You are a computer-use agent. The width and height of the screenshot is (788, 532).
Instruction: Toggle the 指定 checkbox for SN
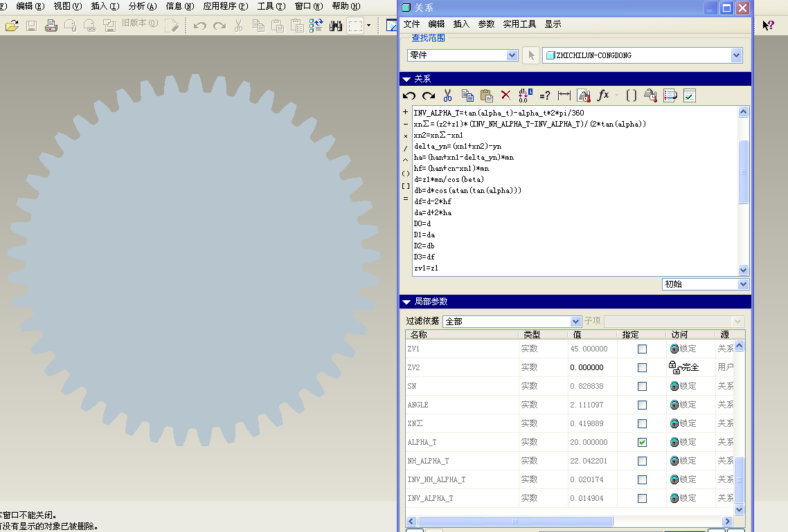[643, 386]
